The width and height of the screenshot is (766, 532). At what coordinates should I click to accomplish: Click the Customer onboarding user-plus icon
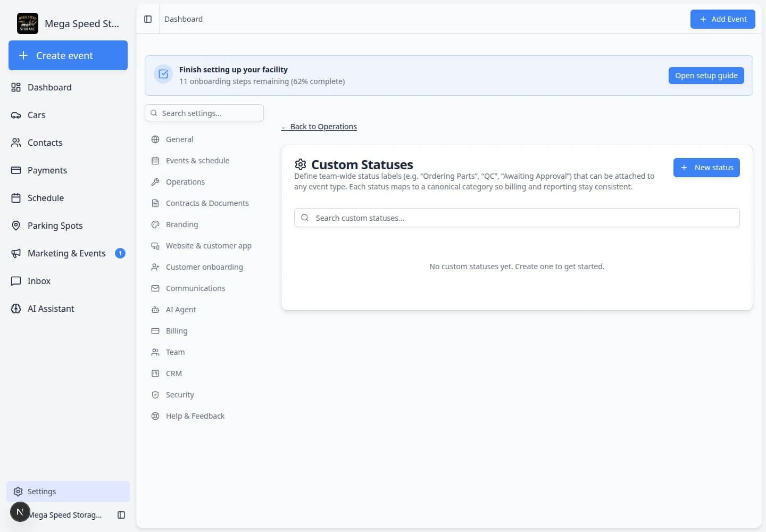pyautogui.click(x=155, y=267)
